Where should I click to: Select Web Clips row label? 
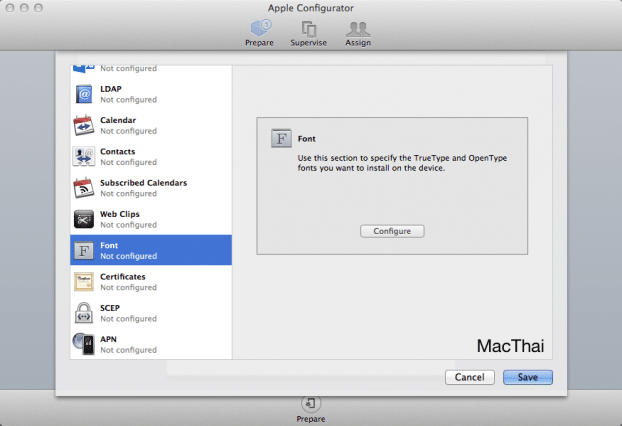[119, 214]
